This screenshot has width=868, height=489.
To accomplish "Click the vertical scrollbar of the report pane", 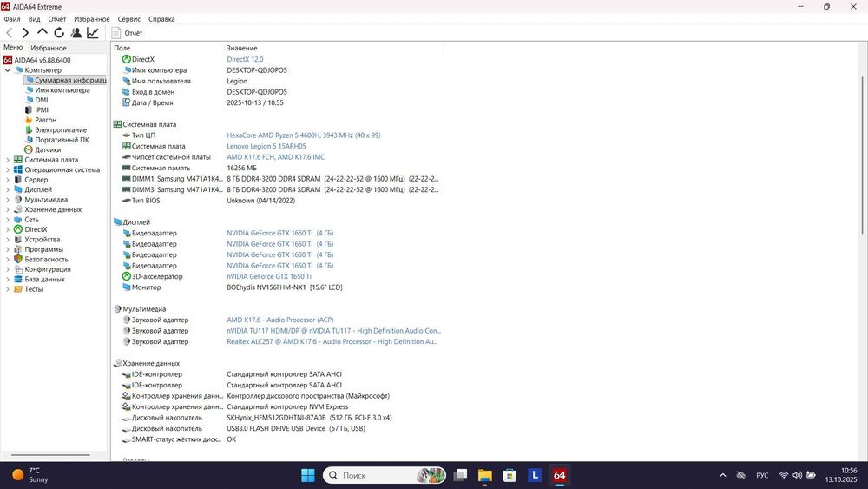I will coord(863,155).
